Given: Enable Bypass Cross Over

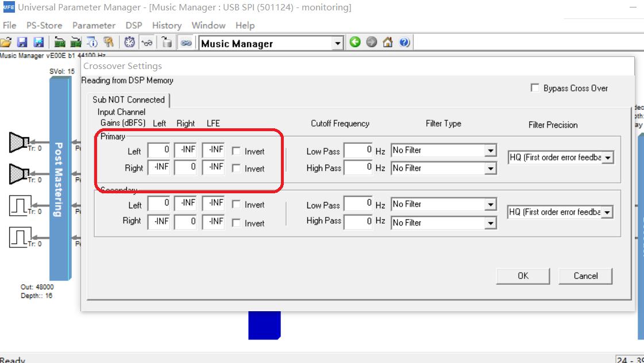Looking at the screenshot, I should tap(534, 88).
